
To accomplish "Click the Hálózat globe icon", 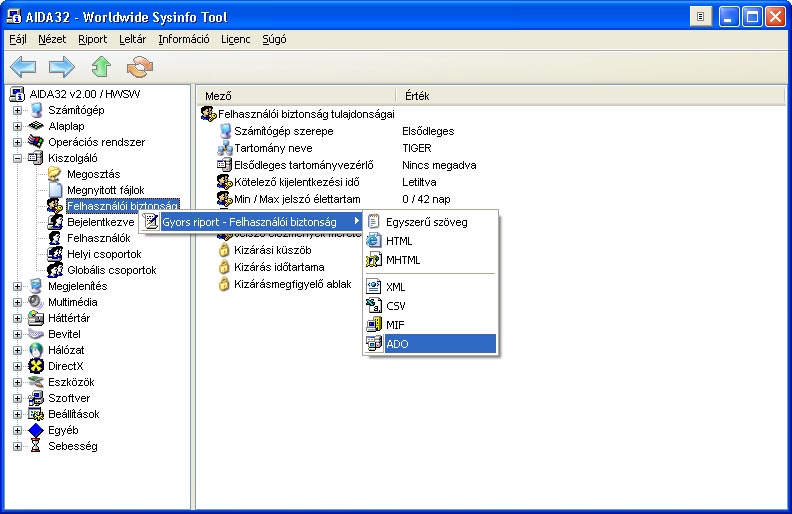I will click(36, 350).
